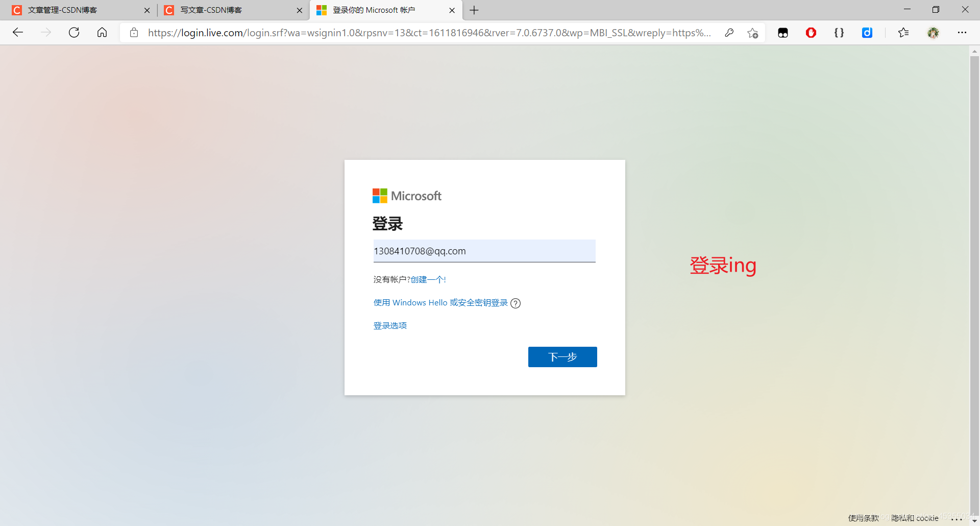The height and width of the screenshot is (526, 980).
Task: Open the saved passwords key icon
Action: click(729, 33)
